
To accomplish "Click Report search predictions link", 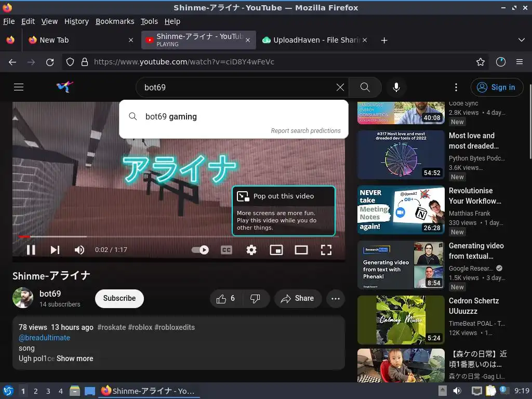I will [305, 130].
